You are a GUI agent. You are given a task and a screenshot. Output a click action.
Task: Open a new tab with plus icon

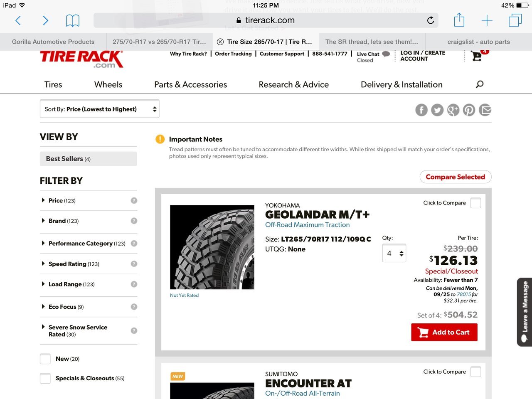(x=487, y=20)
